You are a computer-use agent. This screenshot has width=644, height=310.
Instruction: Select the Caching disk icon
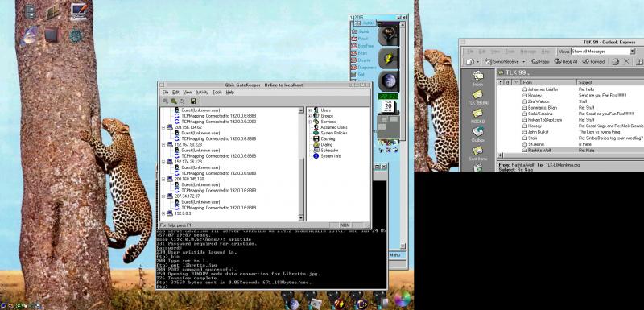pos(316,139)
